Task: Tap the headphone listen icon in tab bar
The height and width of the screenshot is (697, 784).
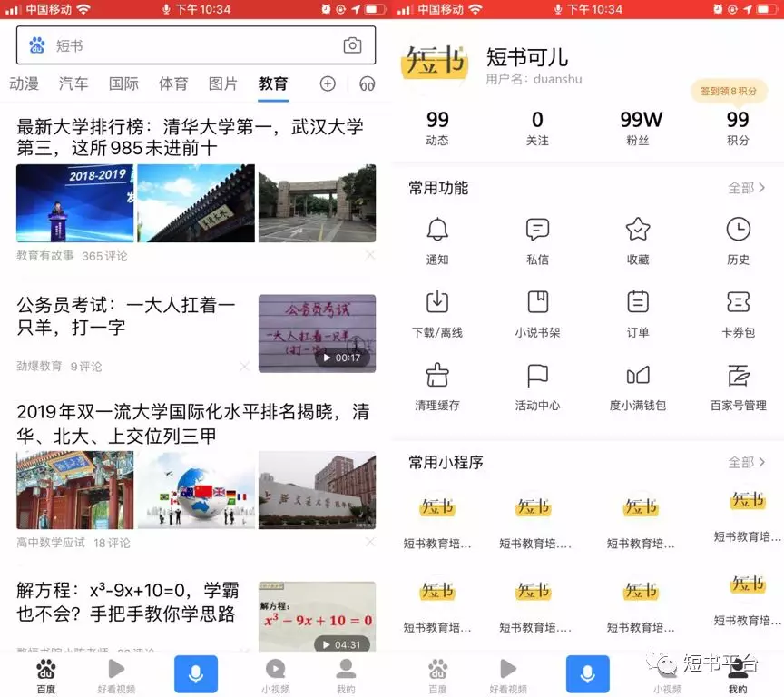Action: pyautogui.click(x=367, y=83)
